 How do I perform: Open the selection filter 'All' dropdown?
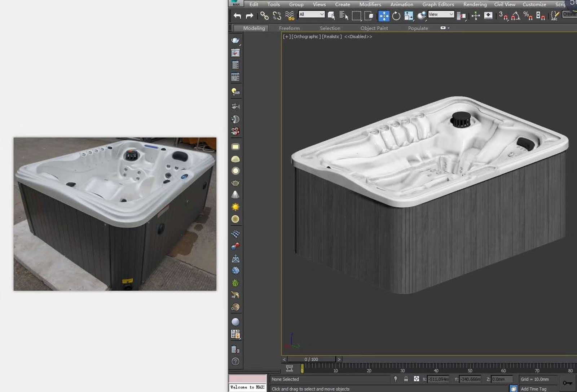(312, 14)
